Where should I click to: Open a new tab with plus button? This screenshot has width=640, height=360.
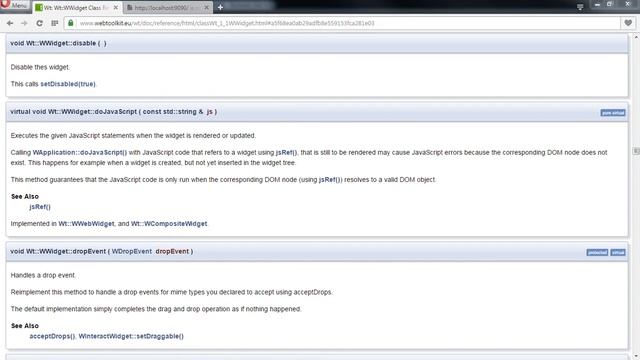point(220,7)
